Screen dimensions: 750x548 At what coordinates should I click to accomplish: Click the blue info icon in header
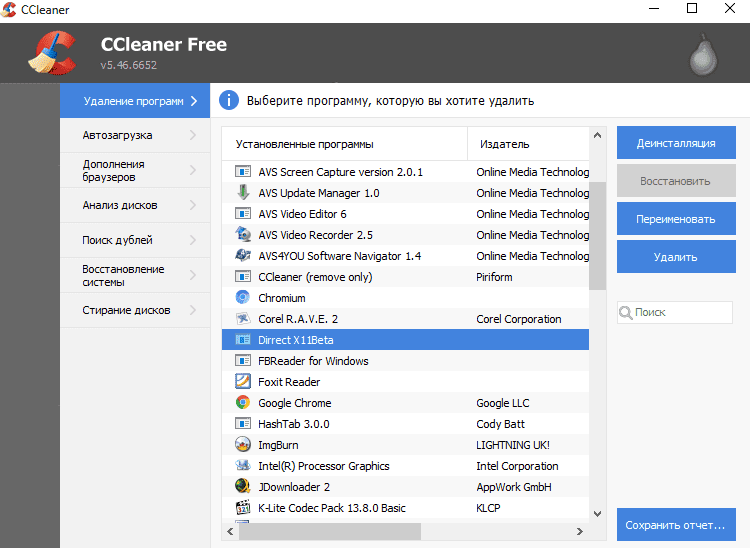(x=229, y=100)
